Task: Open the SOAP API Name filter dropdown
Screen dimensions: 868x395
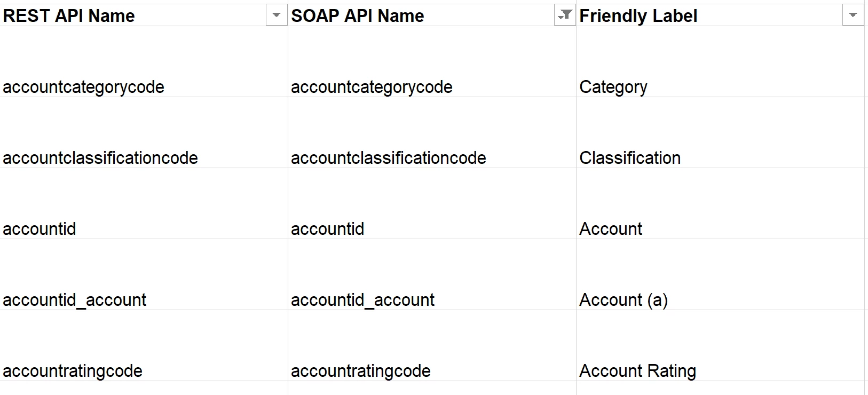Action: [564, 15]
